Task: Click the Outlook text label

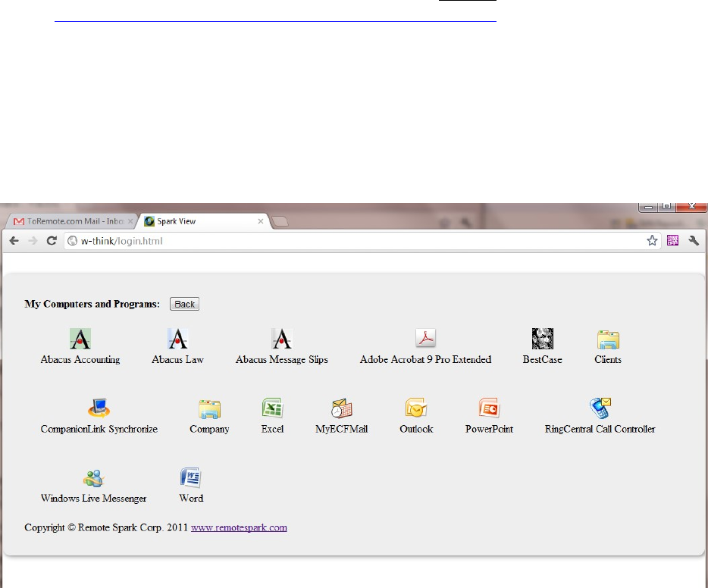Action: (x=416, y=429)
